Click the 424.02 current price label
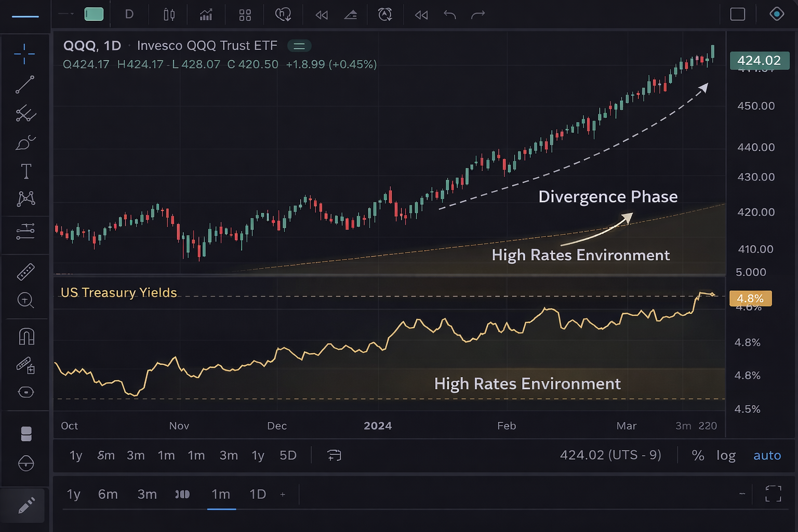The image size is (798, 532). pyautogui.click(x=759, y=60)
